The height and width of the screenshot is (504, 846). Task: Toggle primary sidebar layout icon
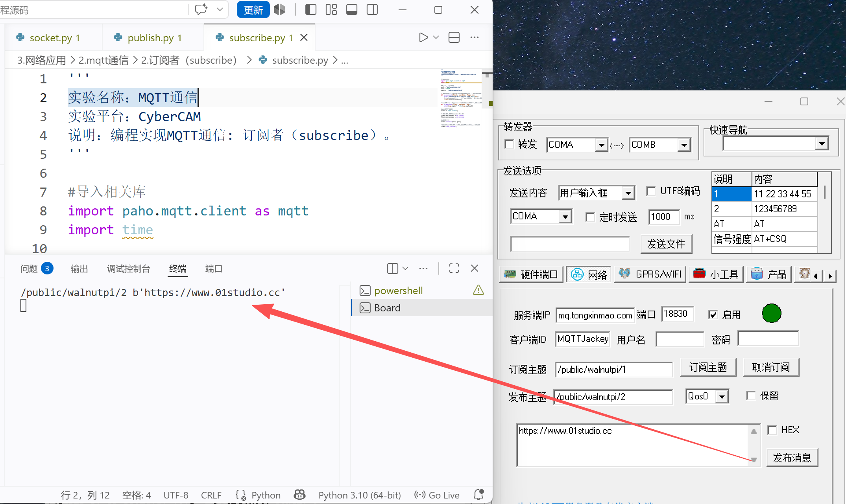[311, 9]
